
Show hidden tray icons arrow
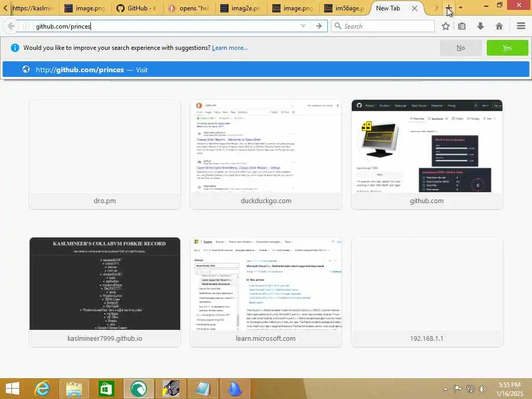445,389
